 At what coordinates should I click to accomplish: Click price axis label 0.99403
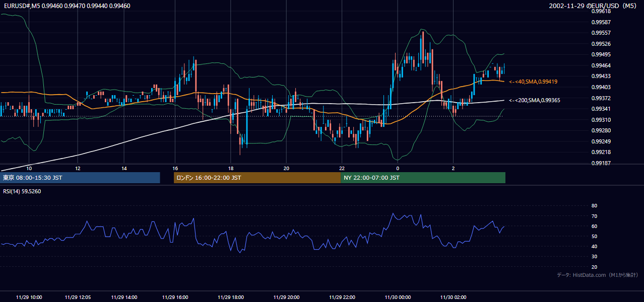click(x=601, y=87)
